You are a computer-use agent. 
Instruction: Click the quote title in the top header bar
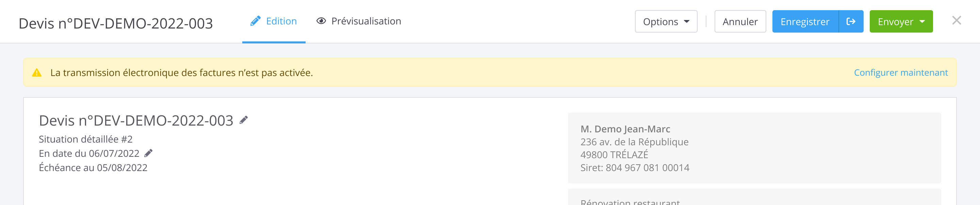pyautogui.click(x=116, y=23)
